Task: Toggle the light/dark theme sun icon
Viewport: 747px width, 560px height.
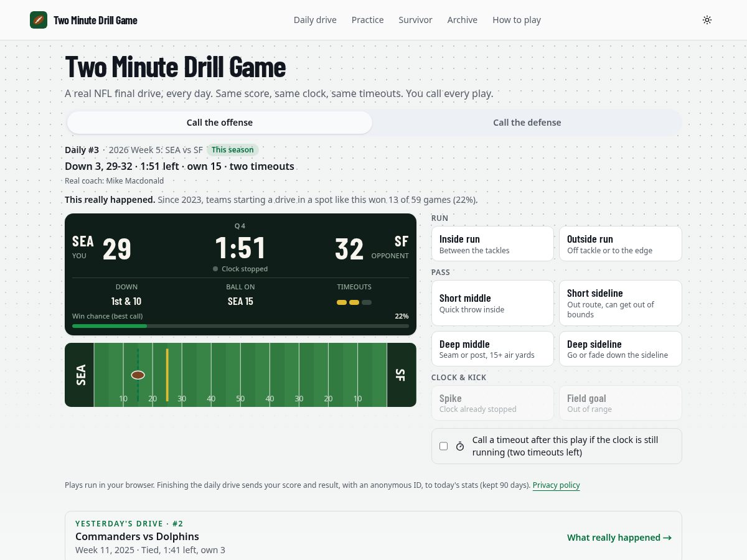Action: tap(707, 20)
